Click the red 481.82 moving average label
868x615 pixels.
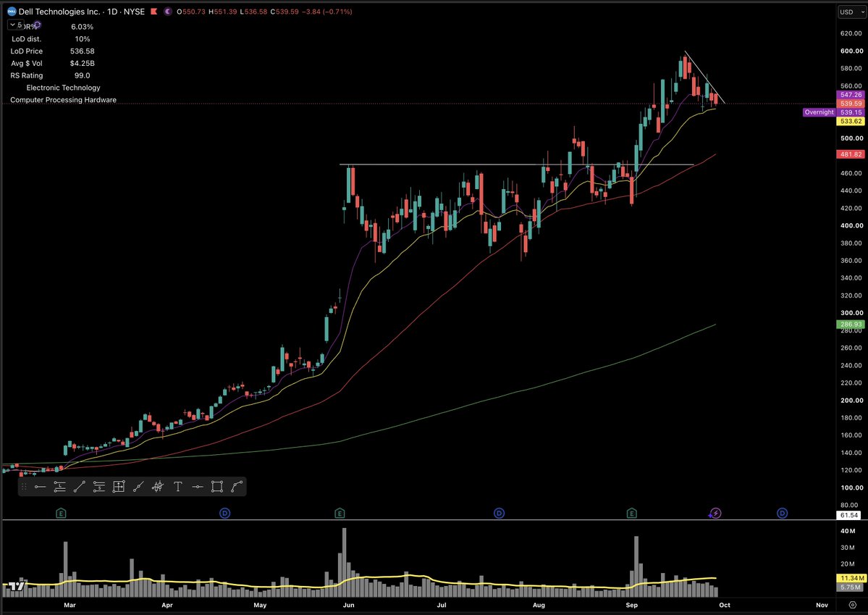click(851, 154)
